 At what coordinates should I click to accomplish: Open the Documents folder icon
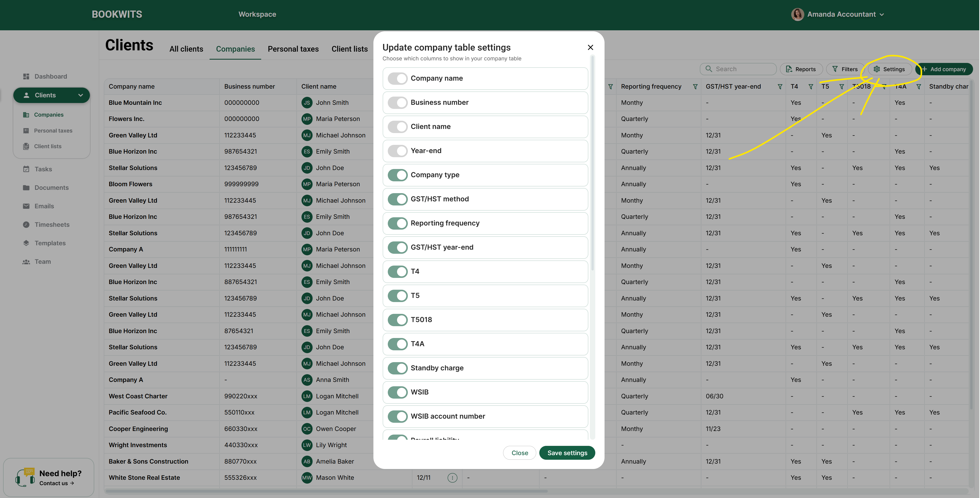click(26, 187)
